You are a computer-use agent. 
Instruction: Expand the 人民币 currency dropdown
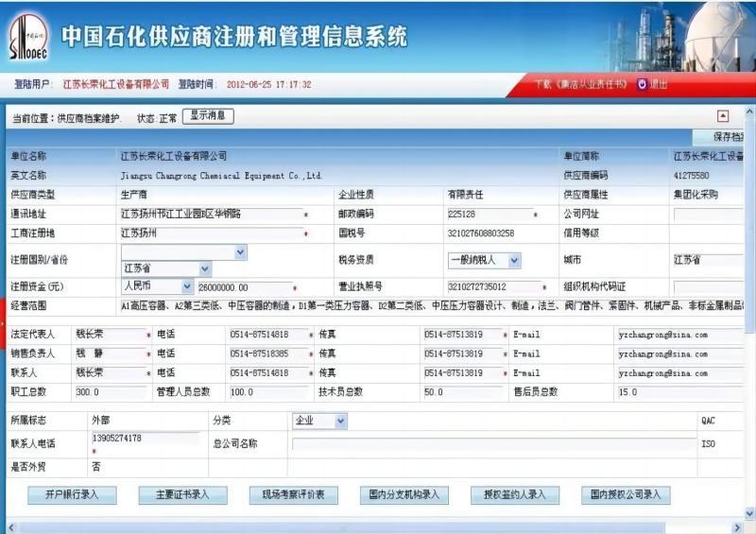[187, 286]
